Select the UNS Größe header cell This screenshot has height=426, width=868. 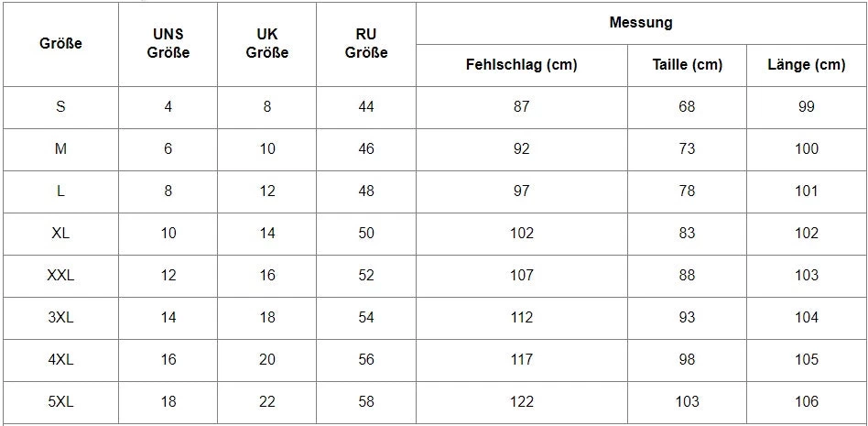pos(168,44)
